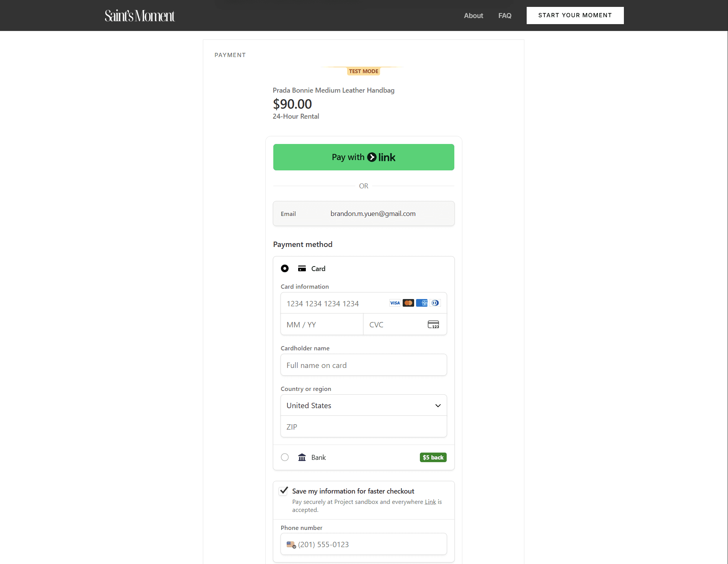Click the Visa card brand icon
This screenshot has width=728, height=564.
395,303
